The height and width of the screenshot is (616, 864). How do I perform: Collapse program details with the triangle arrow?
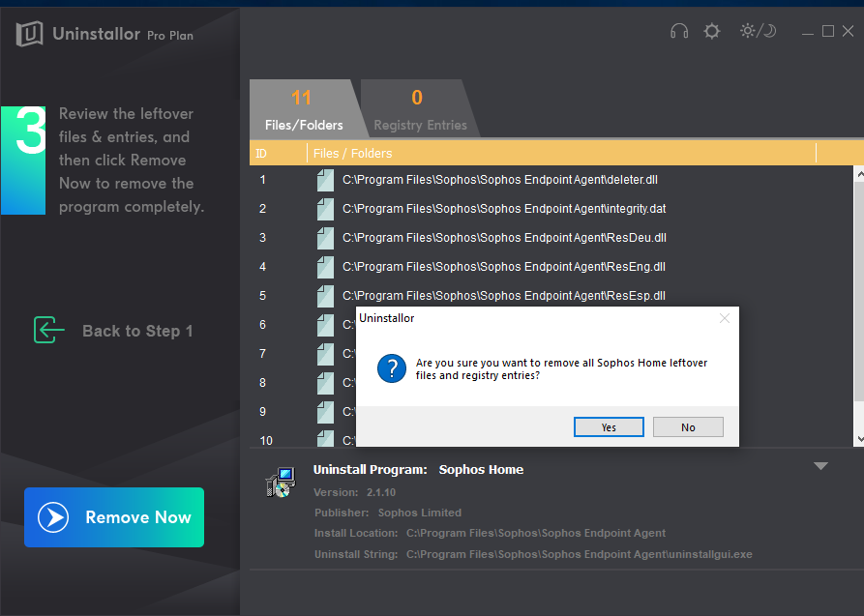(x=821, y=466)
